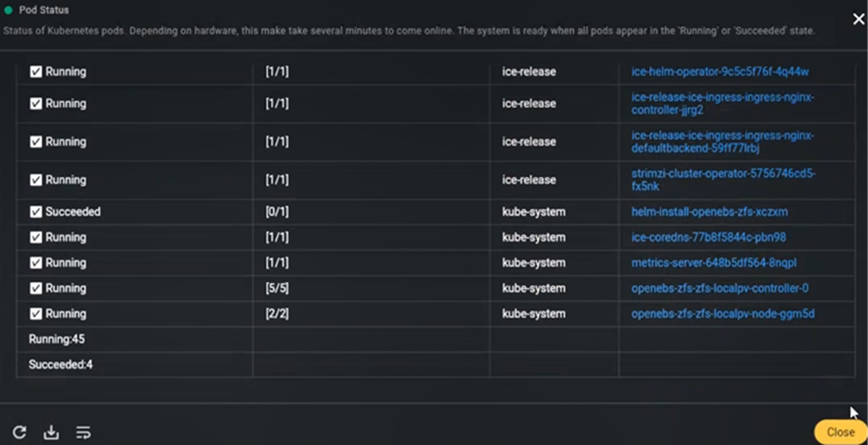This screenshot has width=868, height=445.
Task: Open the ice-release-ice-ingress-ingress-nginx-controller-jjrg2 link
Action: pos(723,103)
